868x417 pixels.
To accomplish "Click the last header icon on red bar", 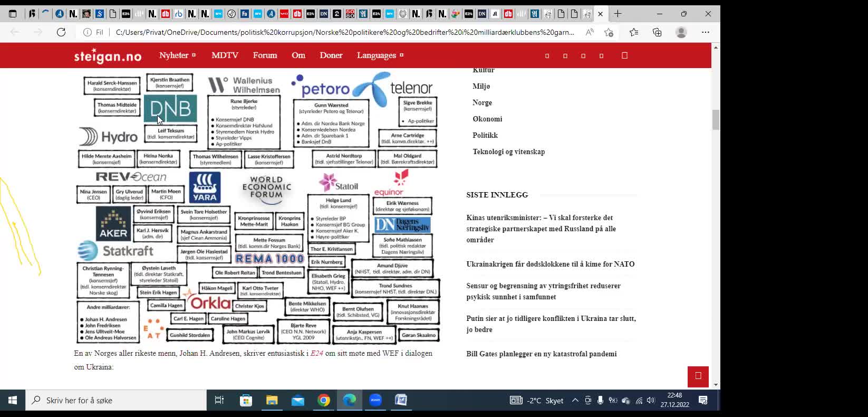I will coord(624,55).
